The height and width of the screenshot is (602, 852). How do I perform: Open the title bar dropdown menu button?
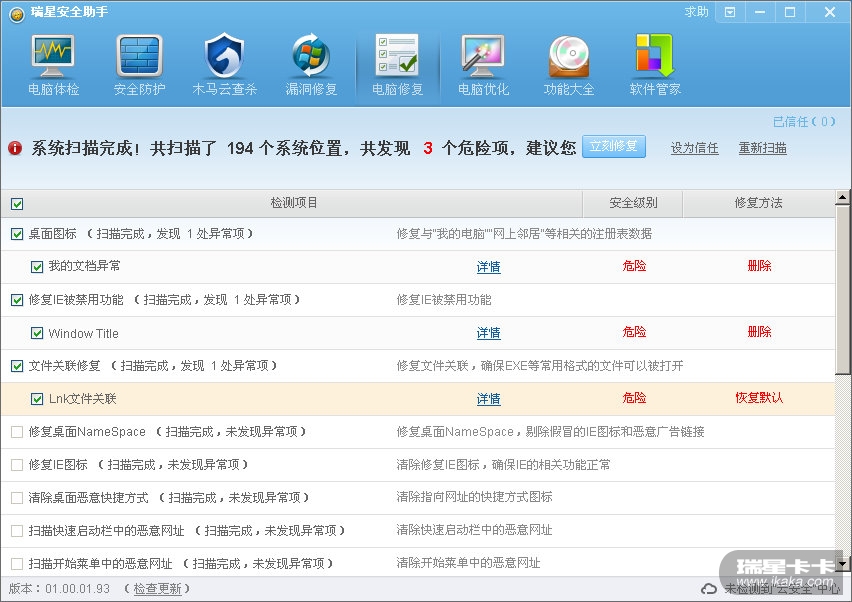[x=730, y=12]
